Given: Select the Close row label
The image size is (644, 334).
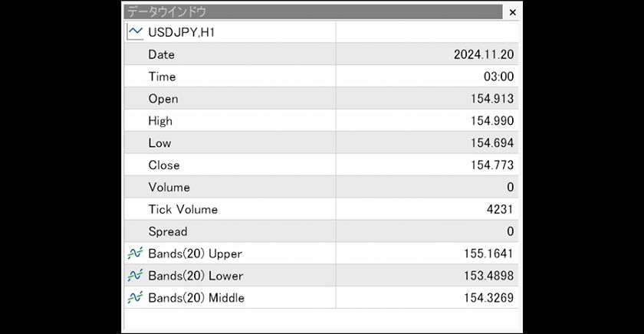Looking at the screenshot, I should 164,165.
